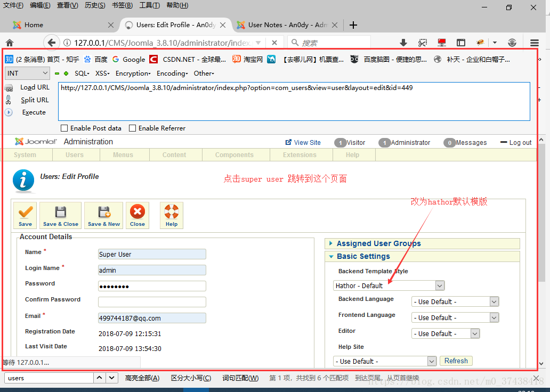
Task: Click the green plus HackBar icon
Action: [x=66, y=73]
